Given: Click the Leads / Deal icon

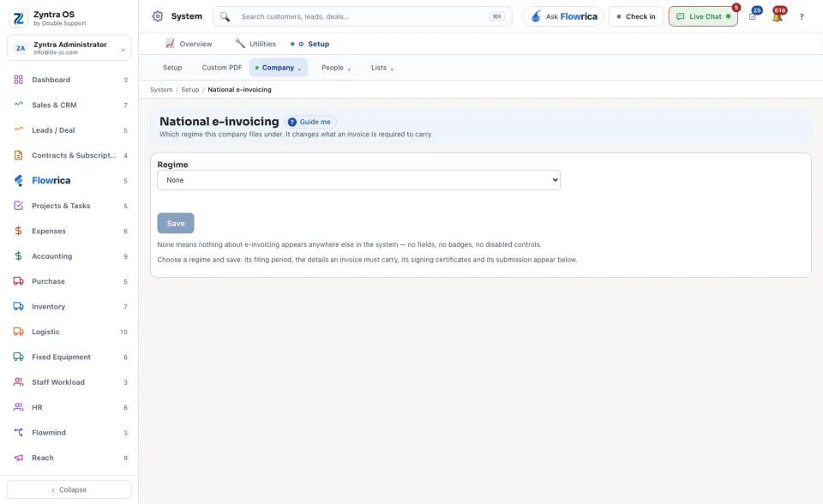Looking at the screenshot, I should [18, 129].
